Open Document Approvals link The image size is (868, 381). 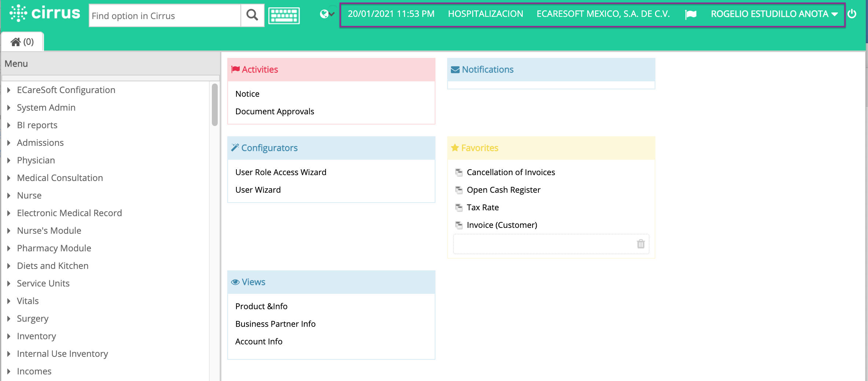point(275,111)
